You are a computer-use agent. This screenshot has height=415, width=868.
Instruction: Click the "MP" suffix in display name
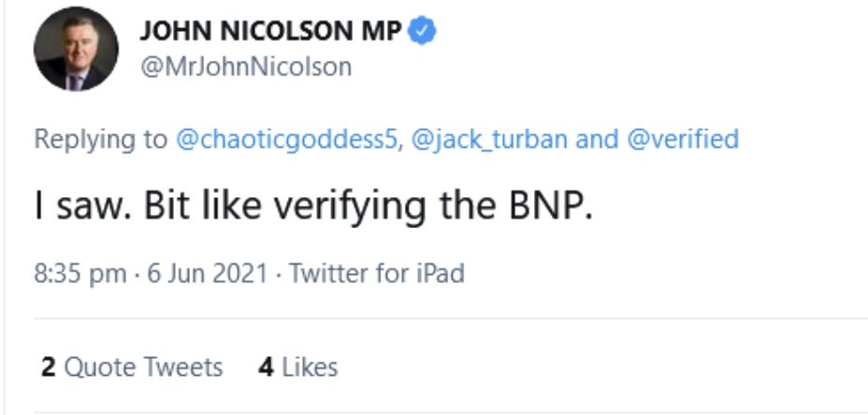click(382, 31)
